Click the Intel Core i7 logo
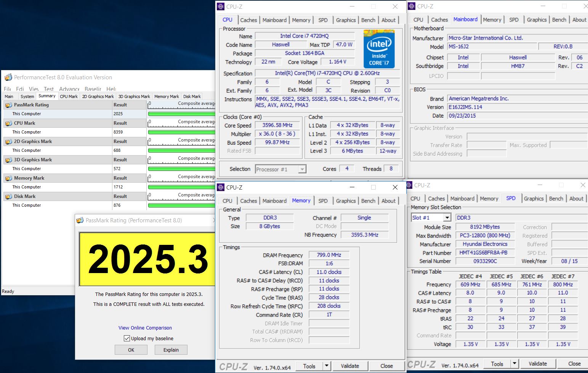This screenshot has width=588, height=373. click(379, 49)
